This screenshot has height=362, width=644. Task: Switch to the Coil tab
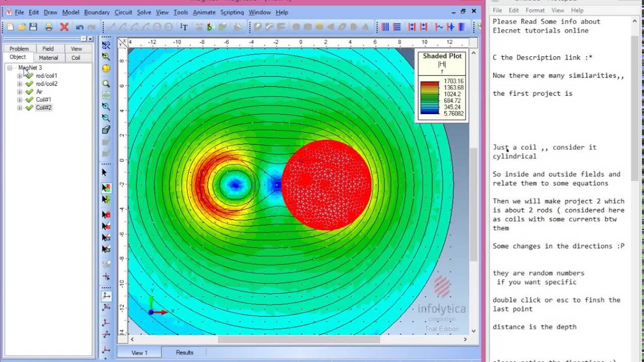(x=75, y=58)
